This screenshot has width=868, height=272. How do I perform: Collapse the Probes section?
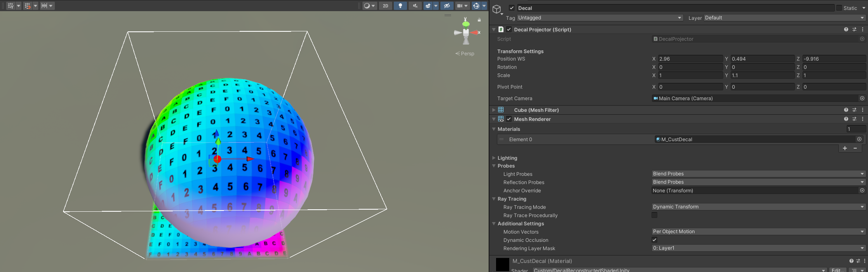[x=494, y=166]
